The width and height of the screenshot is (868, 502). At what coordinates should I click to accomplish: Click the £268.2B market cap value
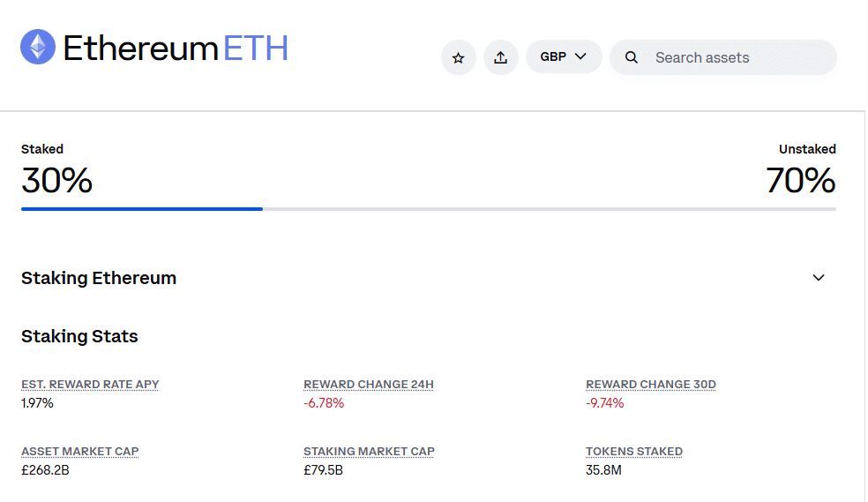[x=45, y=470]
